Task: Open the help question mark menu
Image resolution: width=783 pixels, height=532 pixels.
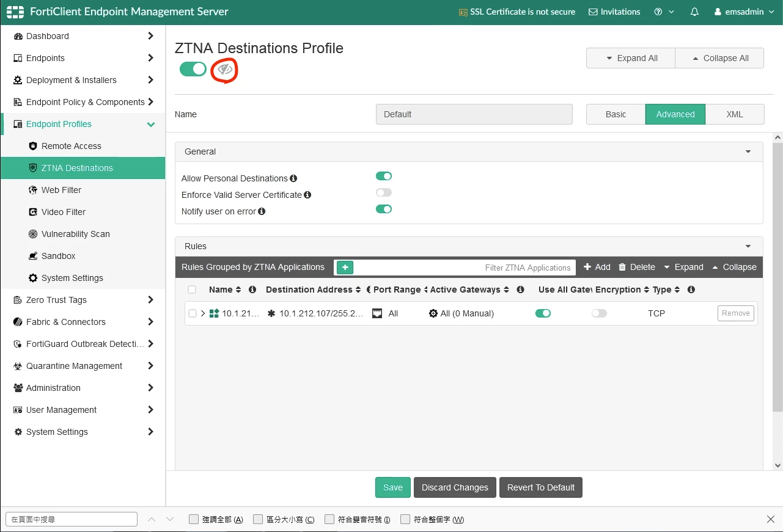Action: [664, 12]
